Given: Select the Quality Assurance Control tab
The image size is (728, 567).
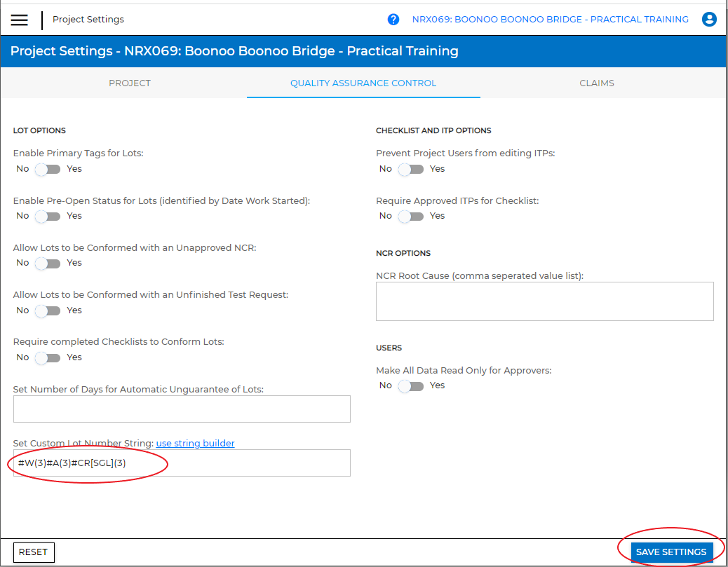Looking at the screenshot, I should pyautogui.click(x=363, y=83).
